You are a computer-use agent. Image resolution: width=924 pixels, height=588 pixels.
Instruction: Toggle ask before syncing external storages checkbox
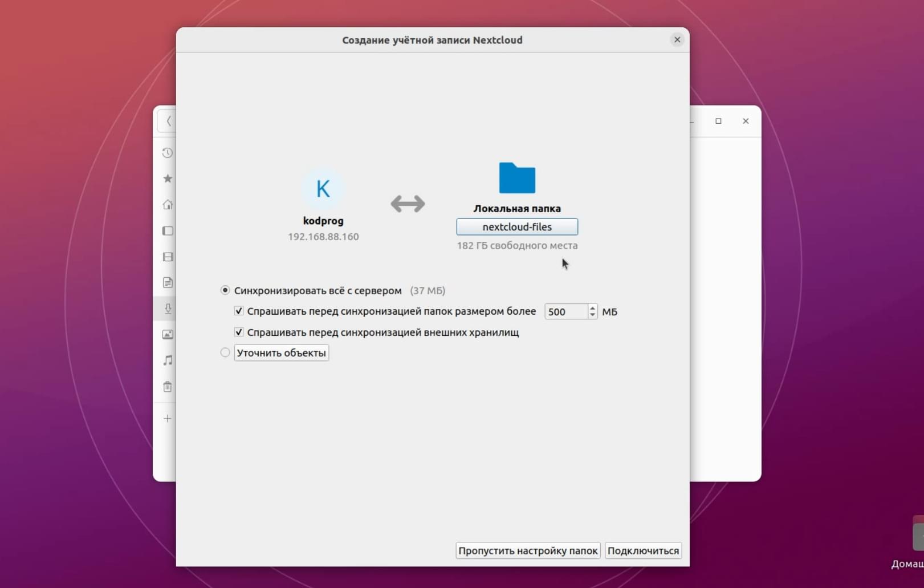[x=239, y=332]
